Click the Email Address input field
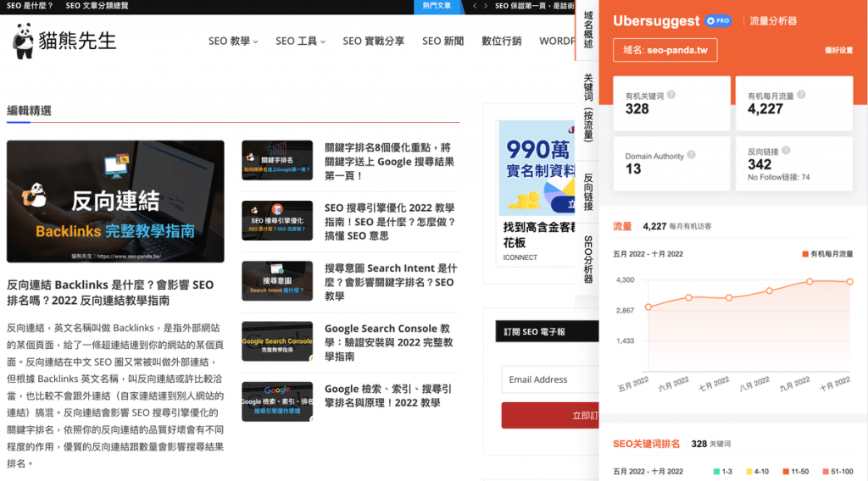Viewport: 868px width, 481px height. coord(550,380)
